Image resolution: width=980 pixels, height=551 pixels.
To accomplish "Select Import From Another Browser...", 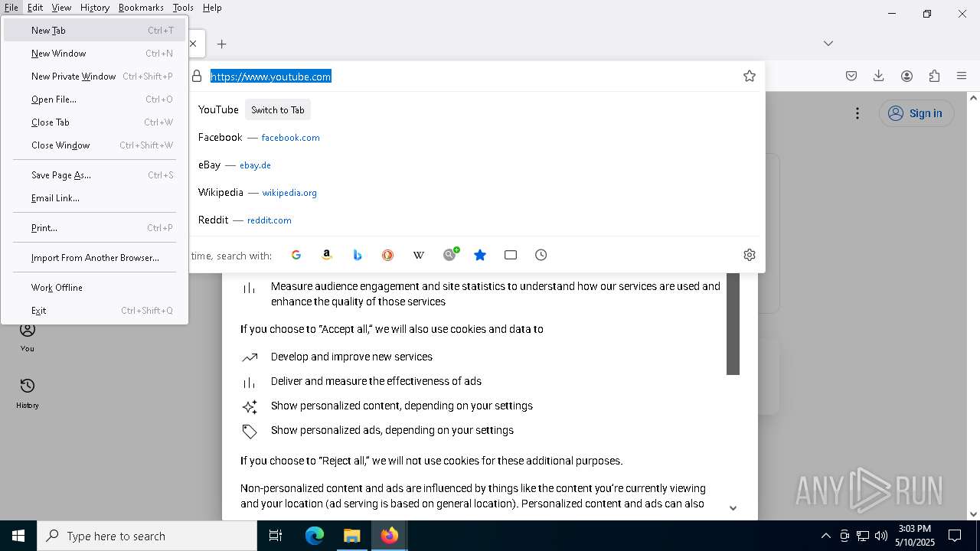I will pyautogui.click(x=94, y=258).
